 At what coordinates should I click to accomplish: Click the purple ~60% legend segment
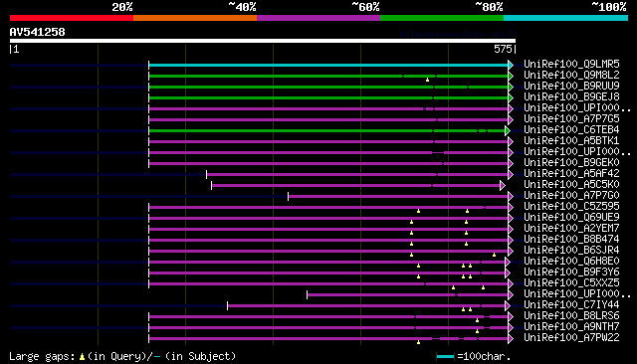click(318, 18)
